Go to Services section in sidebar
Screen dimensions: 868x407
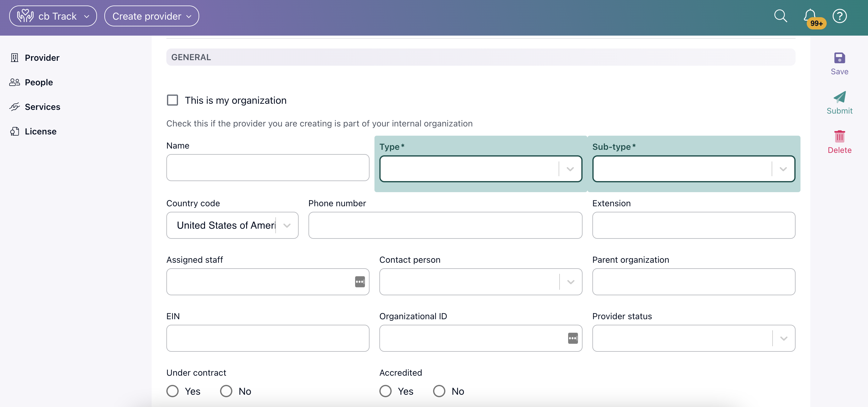(42, 107)
